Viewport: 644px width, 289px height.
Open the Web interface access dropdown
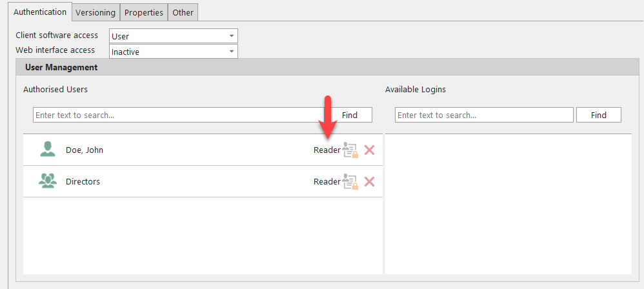(x=231, y=52)
